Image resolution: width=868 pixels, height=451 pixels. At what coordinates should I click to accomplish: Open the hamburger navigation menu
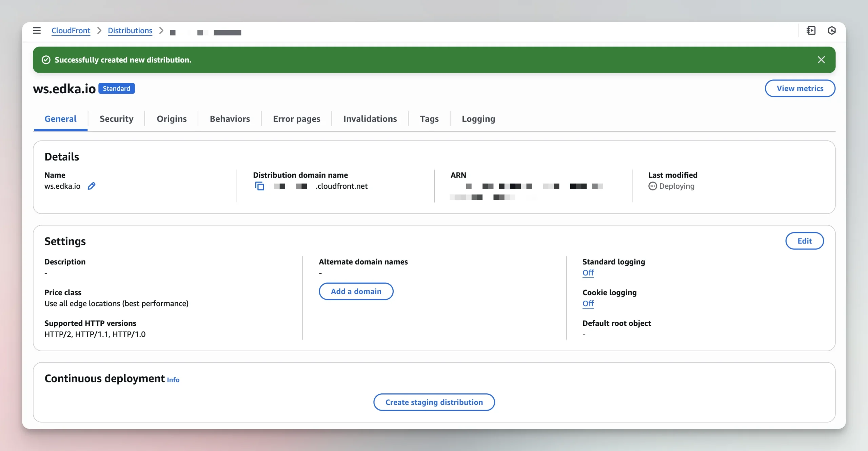point(37,31)
